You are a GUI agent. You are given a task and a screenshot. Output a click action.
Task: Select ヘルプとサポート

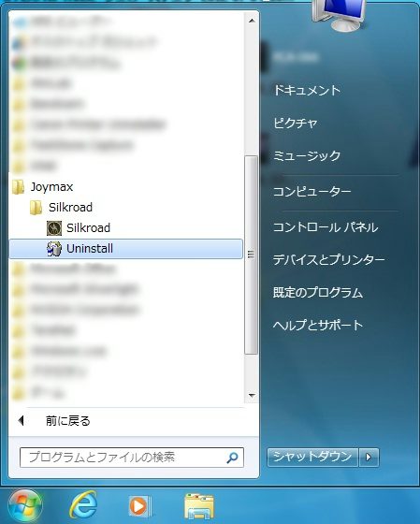(318, 325)
